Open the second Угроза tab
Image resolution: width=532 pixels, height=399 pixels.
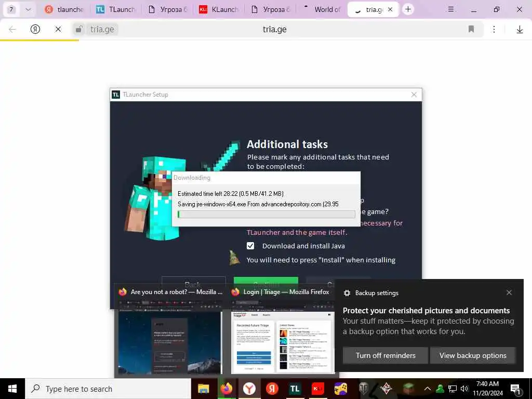[270, 9]
